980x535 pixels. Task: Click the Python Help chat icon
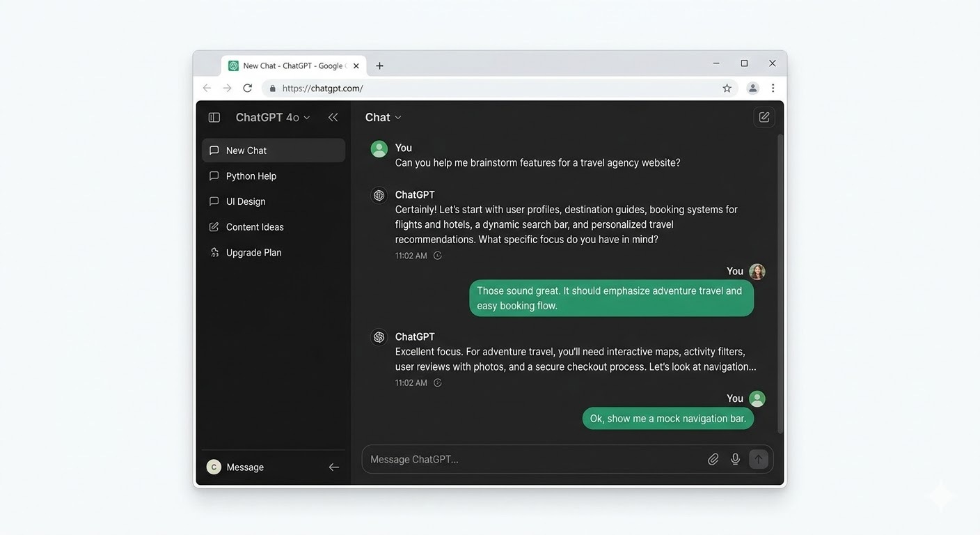214,176
